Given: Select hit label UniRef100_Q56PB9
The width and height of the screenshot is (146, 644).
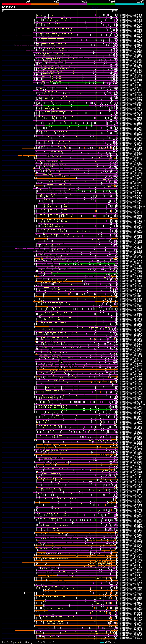Looking at the screenshot, I should [131, 65].
